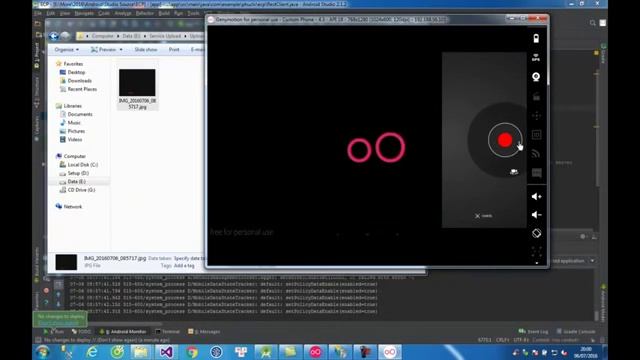The image size is (640, 360).
Task: Go forward in Explorer window
Action: [x=65, y=36]
